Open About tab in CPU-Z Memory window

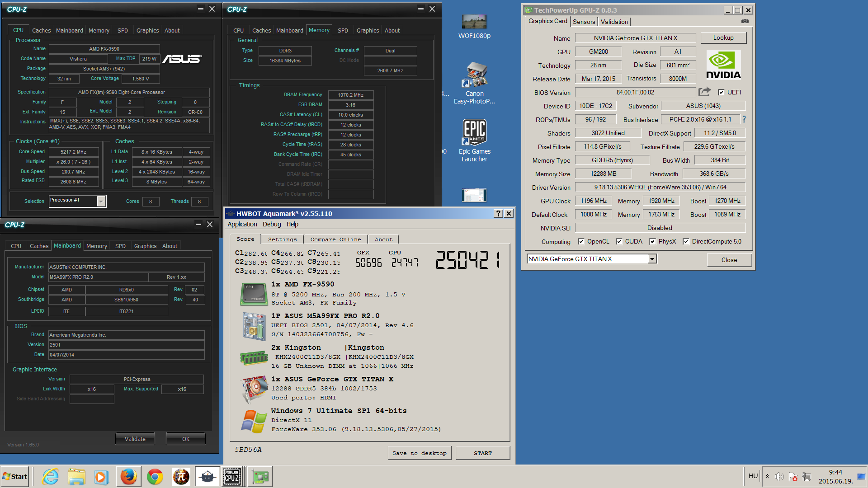point(392,30)
